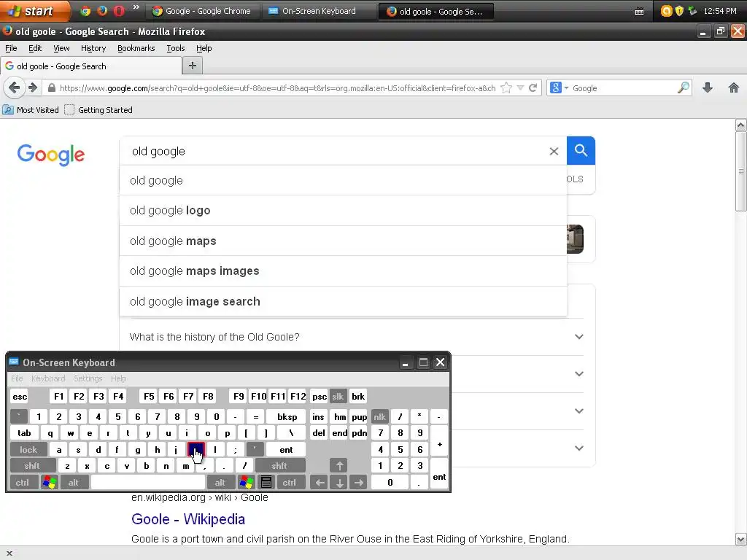Click the left Windows key on On-Screen Keyboard

point(49,483)
